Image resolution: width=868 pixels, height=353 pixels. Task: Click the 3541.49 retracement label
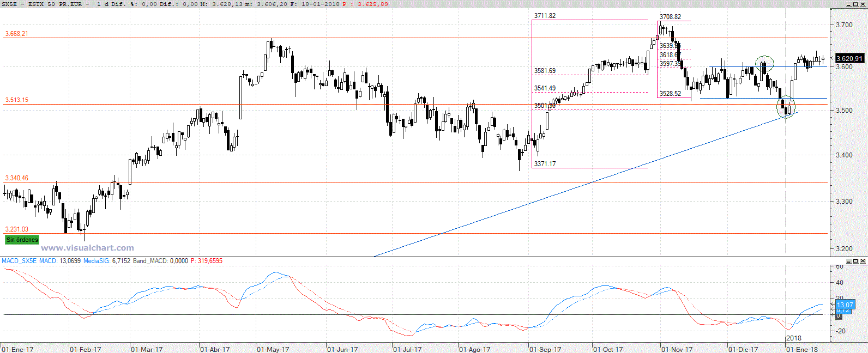(545, 88)
